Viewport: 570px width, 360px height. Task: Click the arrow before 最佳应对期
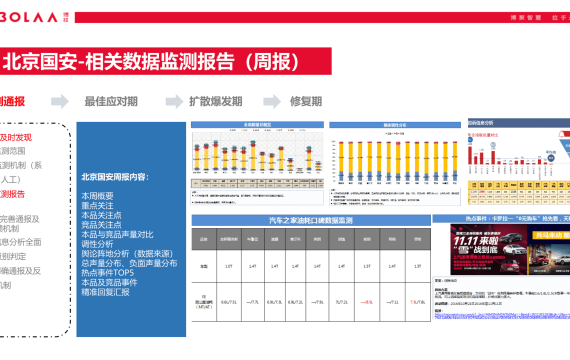pyautogui.click(x=60, y=101)
